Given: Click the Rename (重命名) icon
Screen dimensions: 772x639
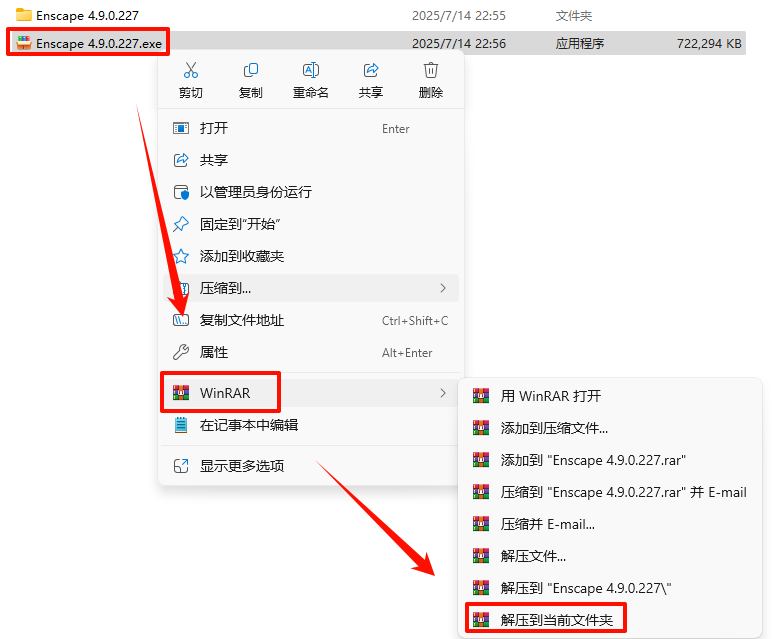Looking at the screenshot, I should pos(311,70).
